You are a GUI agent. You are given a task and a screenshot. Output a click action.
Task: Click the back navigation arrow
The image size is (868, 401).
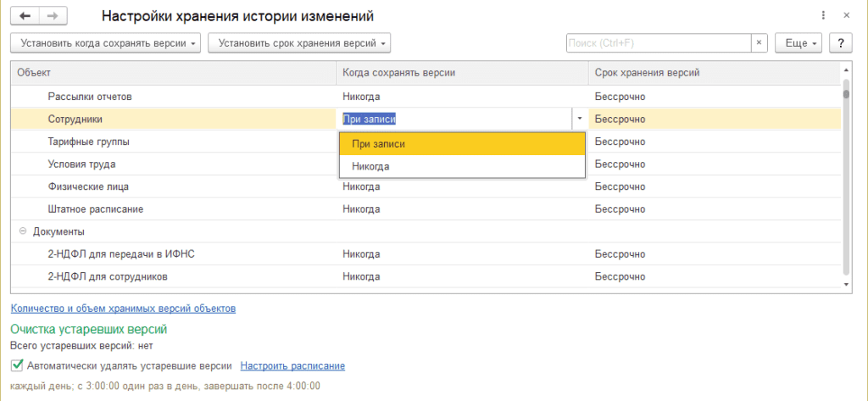(25, 16)
